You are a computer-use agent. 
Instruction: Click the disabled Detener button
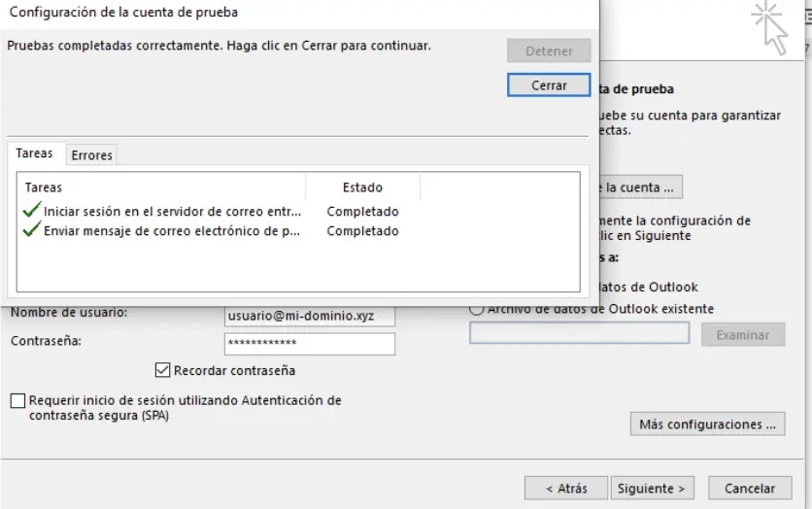549,51
